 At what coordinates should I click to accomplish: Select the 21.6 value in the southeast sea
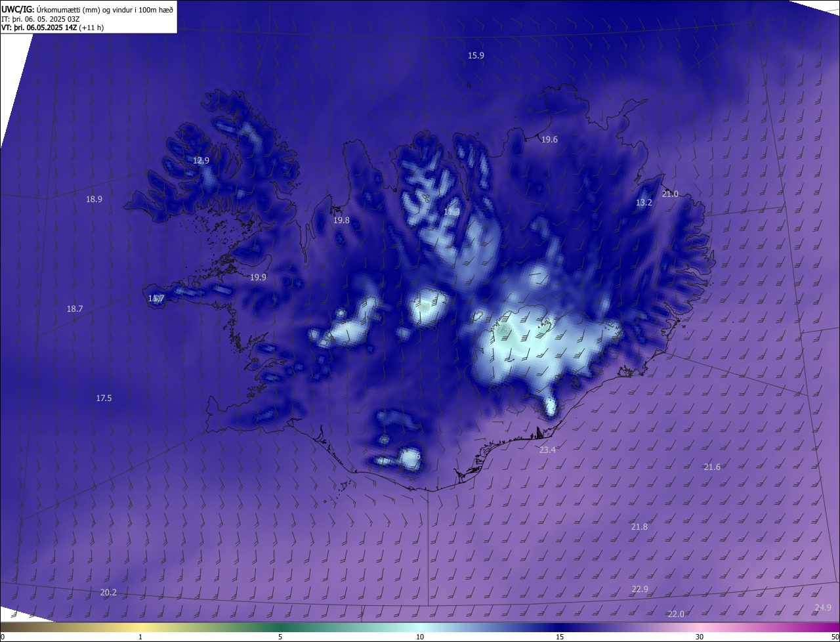(712, 467)
